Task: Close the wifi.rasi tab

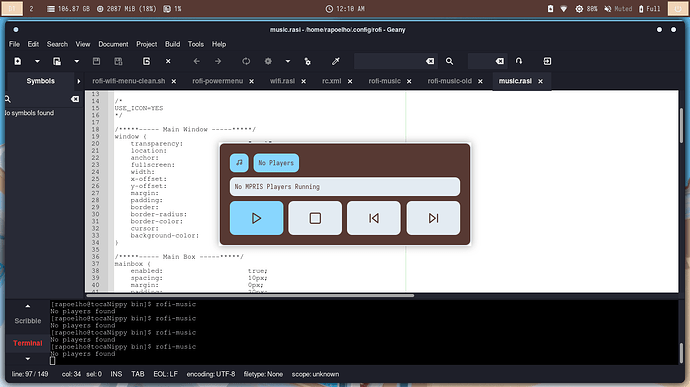Action: point(304,81)
